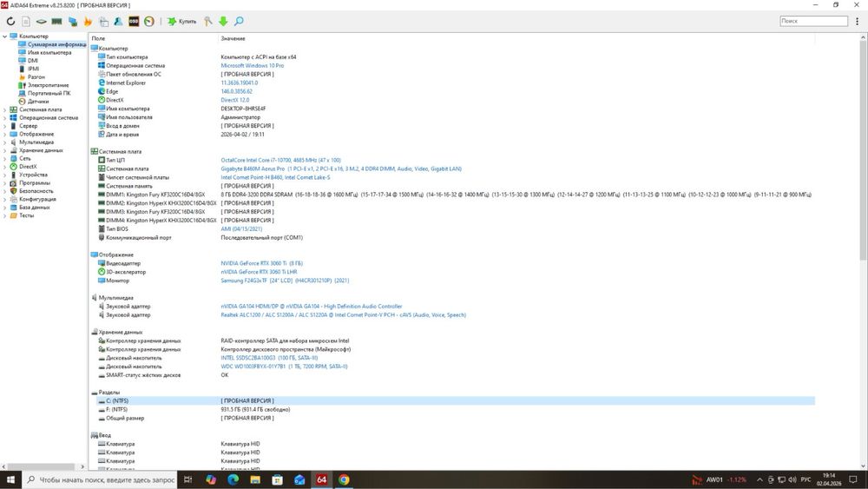Click the blue person-shaped toolbar icon
868x489 pixels.
(x=118, y=21)
